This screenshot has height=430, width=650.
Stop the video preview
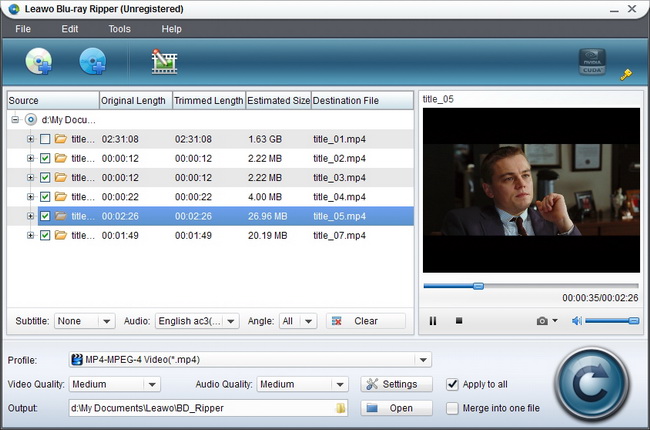coord(459,321)
